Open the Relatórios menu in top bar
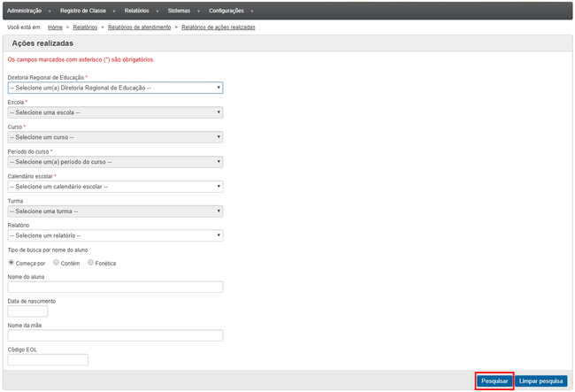Image resolution: width=575 pixels, height=392 pixels. (136, 11)
